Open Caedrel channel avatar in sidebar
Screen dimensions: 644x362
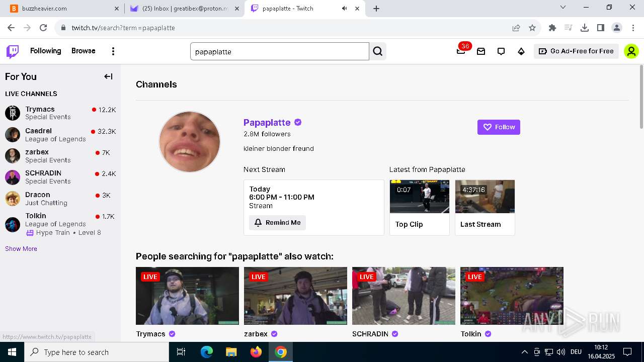coord(13,135)
